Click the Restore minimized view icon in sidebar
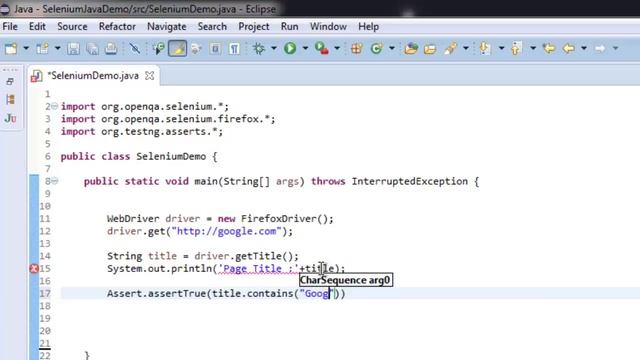Image resolution: width=640 pixels, height=360 pixels. [x=10, y=82]
